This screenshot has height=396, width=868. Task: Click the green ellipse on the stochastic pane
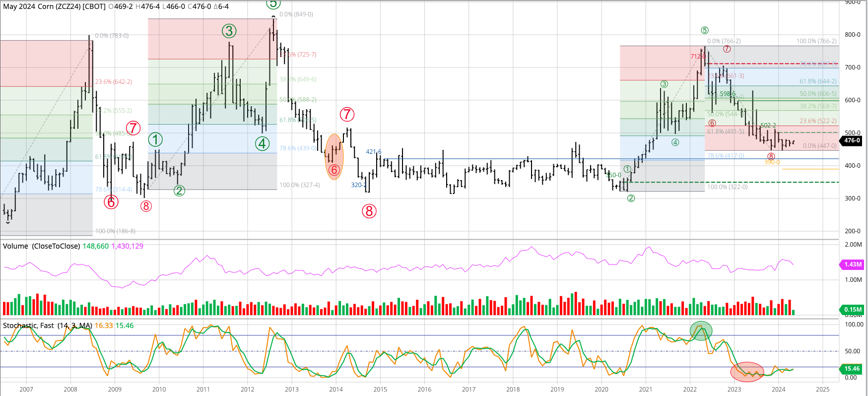pos(701,330)
